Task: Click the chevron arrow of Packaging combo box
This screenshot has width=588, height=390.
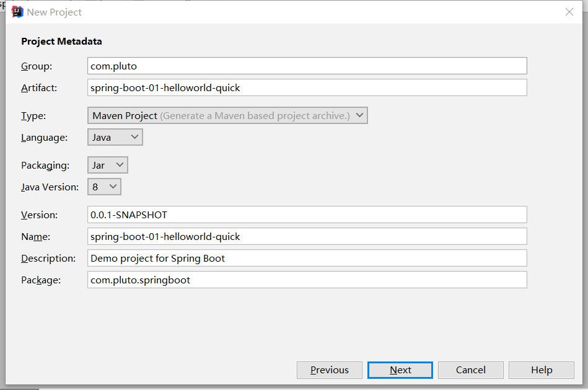Action: (x=120, y=165)
